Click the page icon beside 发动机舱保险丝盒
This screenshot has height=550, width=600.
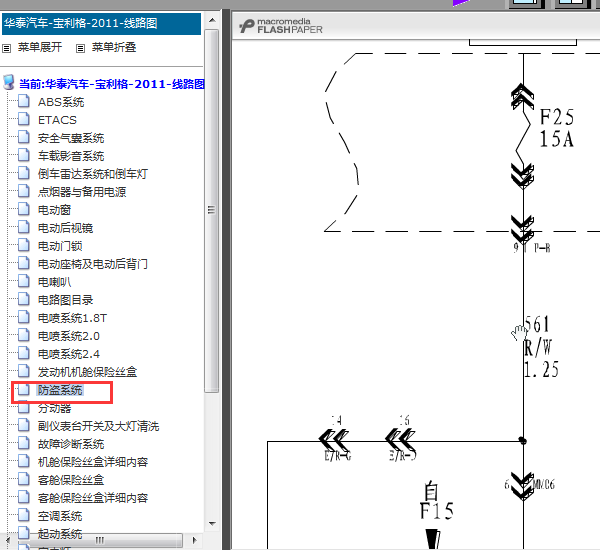coord(24,371)
